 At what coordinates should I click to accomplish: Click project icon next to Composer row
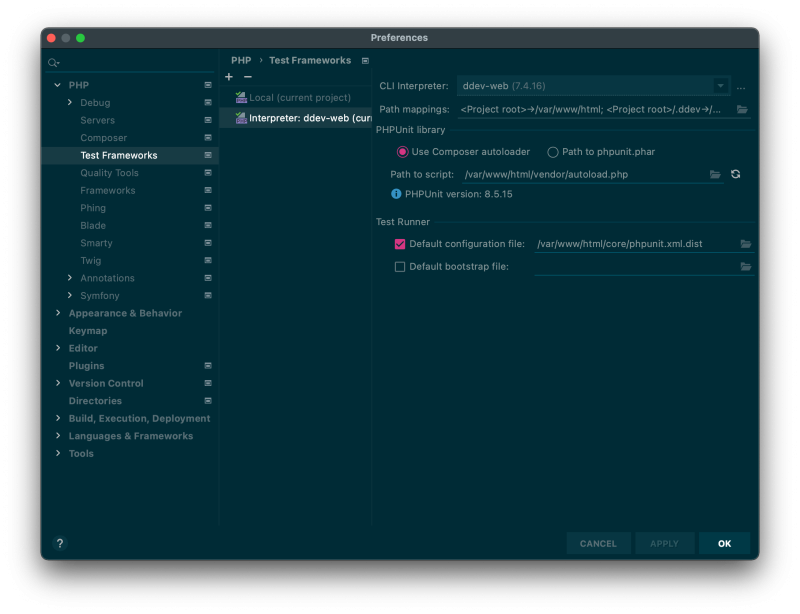(208, 138)
